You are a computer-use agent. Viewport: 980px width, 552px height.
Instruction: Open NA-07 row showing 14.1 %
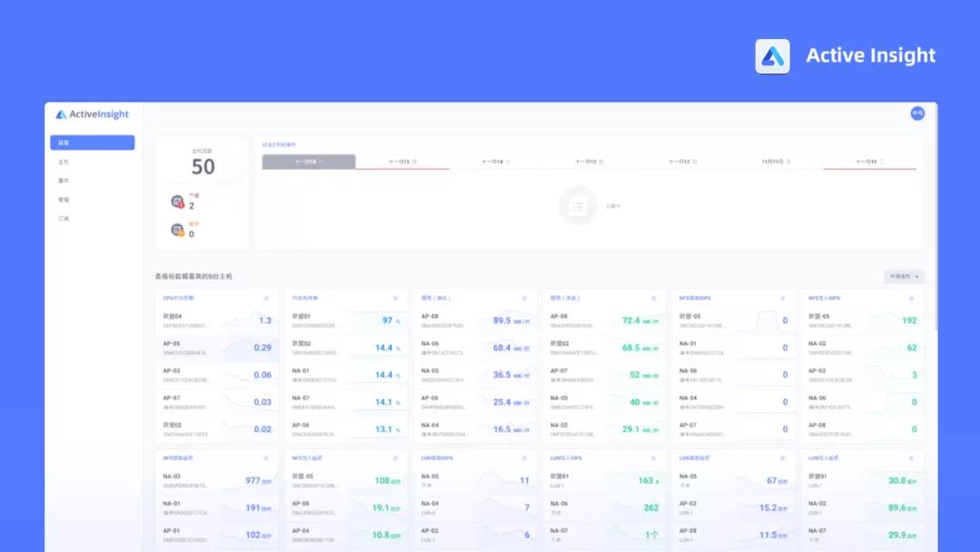(347, 402)
